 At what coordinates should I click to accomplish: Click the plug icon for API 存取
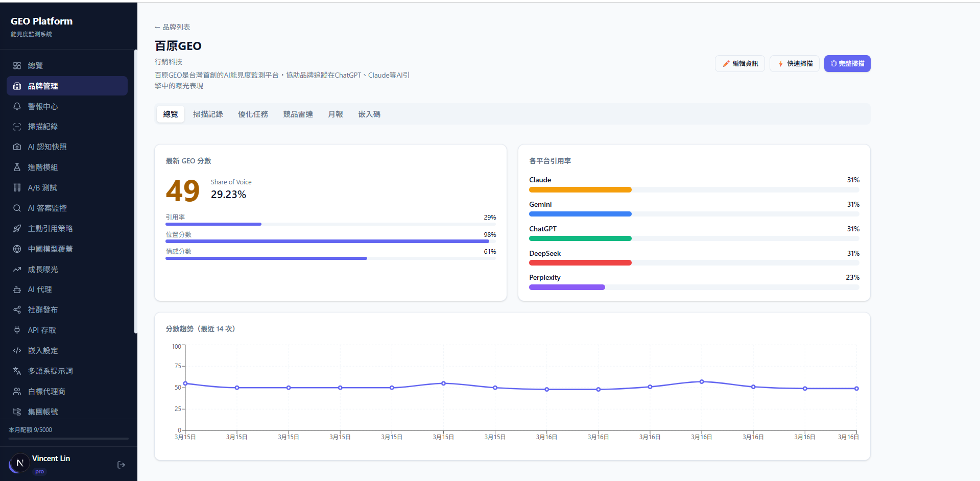point(17,330)
